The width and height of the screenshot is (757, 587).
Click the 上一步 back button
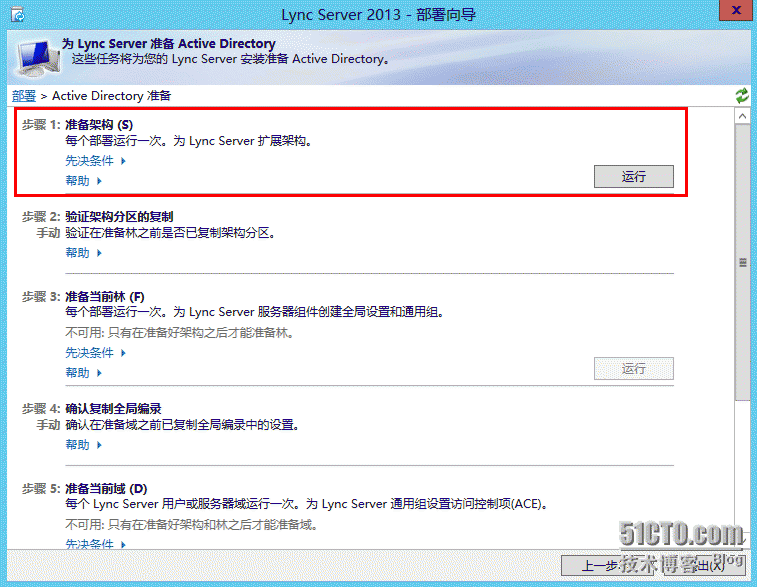[609, 565]
